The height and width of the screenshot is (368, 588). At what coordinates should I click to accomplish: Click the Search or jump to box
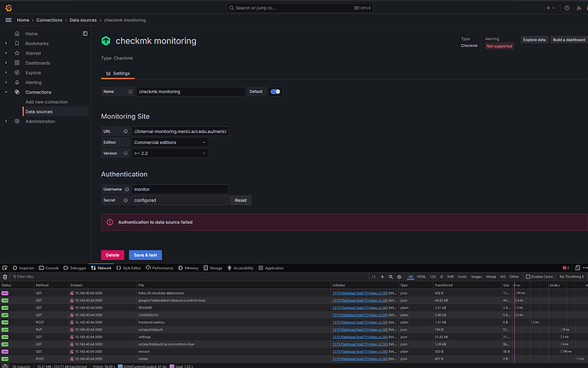[x=300, y=8]
